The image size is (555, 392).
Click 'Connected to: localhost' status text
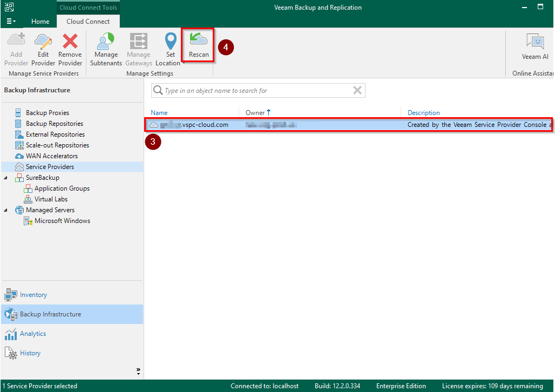tap(265, 386)
